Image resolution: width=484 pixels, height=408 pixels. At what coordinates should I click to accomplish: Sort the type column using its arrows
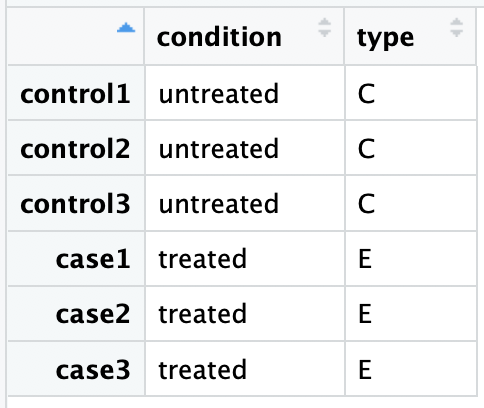pyautogui.click(x=456, y=28)
